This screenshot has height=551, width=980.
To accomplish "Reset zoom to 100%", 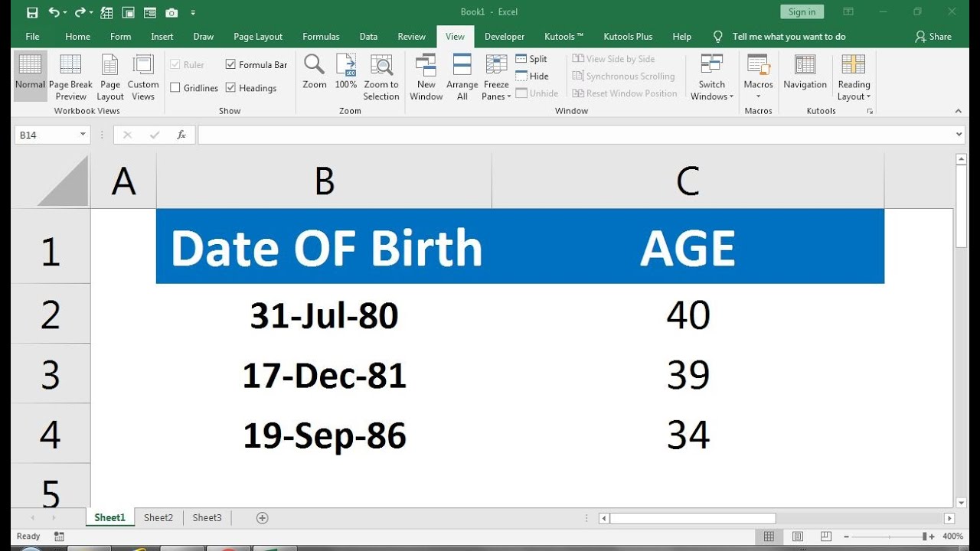I will [346, 71].
